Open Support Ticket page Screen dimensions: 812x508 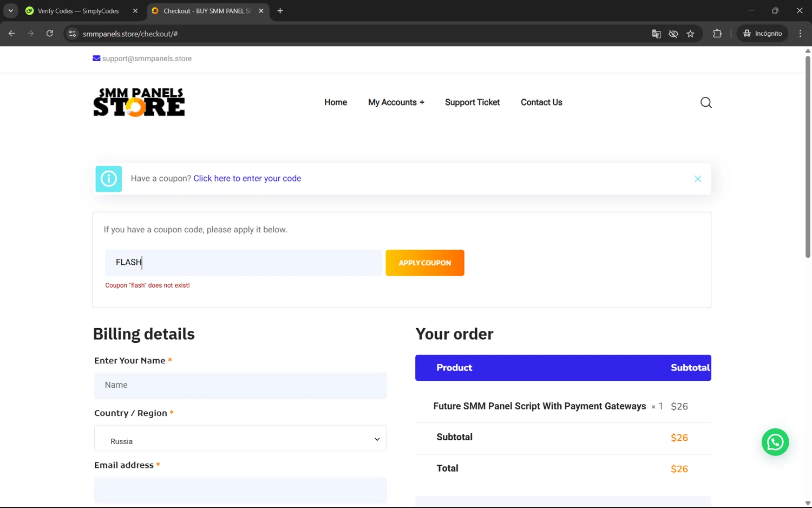[x=472, y=102]
